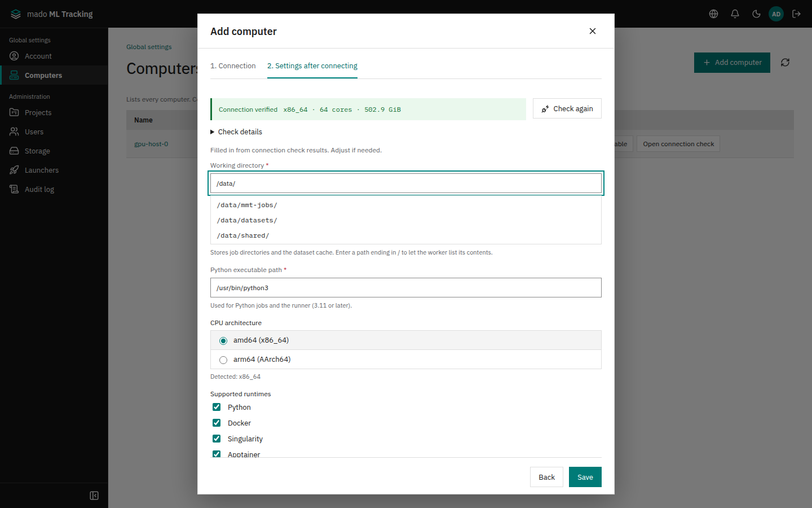The height and width of the screenshot is (508, 812).
Task: Close the Add computer dialog
Action: pyautogui.click(x=593, y=31)
